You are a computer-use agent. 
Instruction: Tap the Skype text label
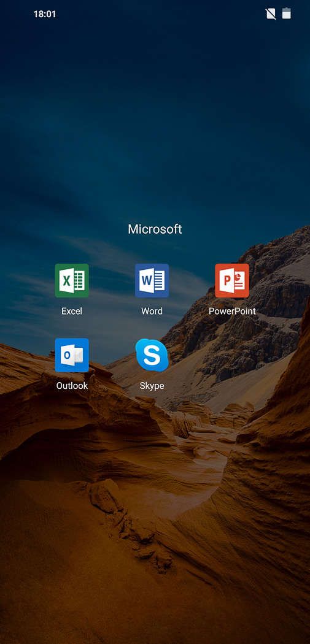(152, 386)
